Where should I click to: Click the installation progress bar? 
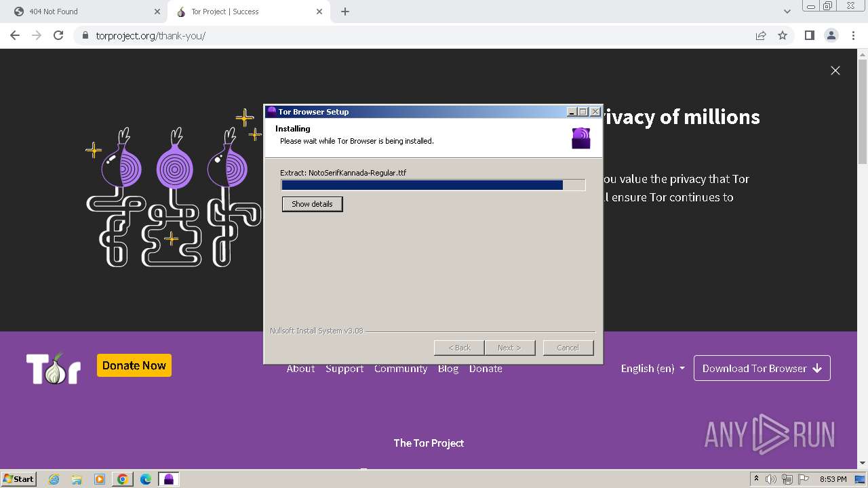(433, 185)
